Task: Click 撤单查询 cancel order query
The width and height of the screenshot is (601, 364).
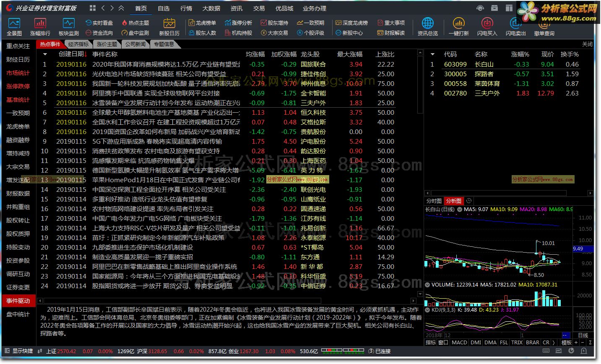Action: tap(544, 27)
